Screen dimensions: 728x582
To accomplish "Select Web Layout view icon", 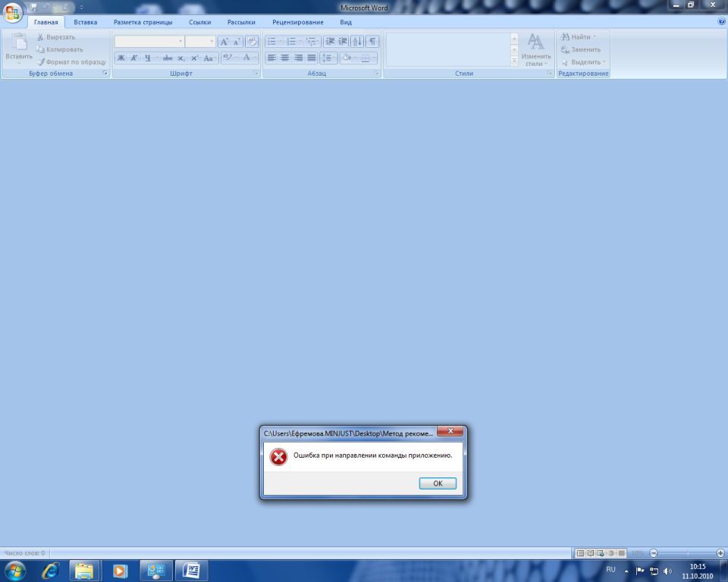I will (x=601, y=552).
